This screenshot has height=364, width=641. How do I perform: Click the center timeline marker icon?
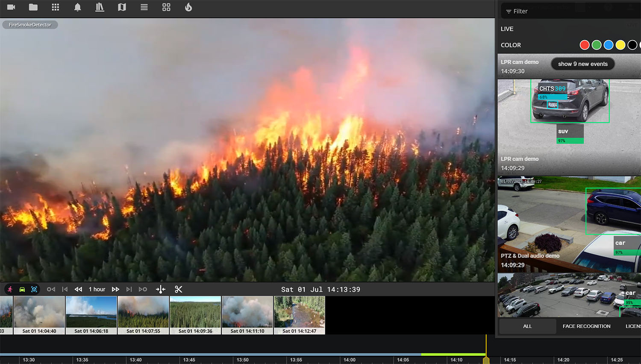[161, 289]
